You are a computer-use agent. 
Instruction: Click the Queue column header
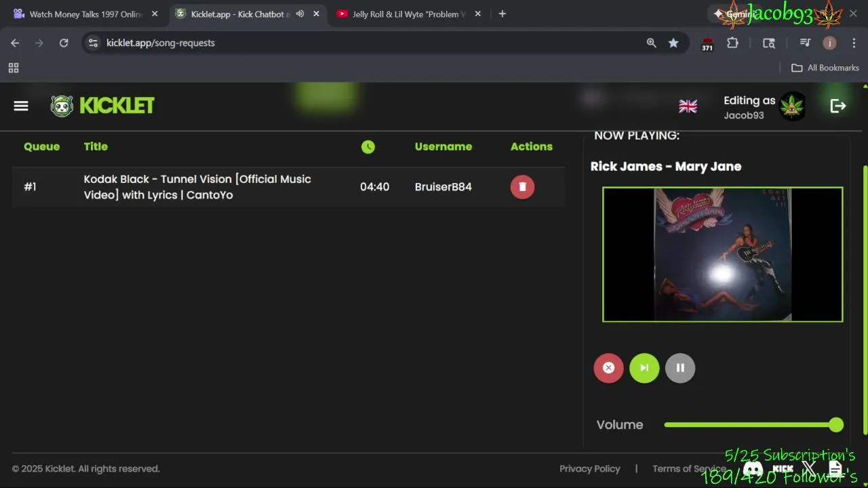tap(41, 146)
